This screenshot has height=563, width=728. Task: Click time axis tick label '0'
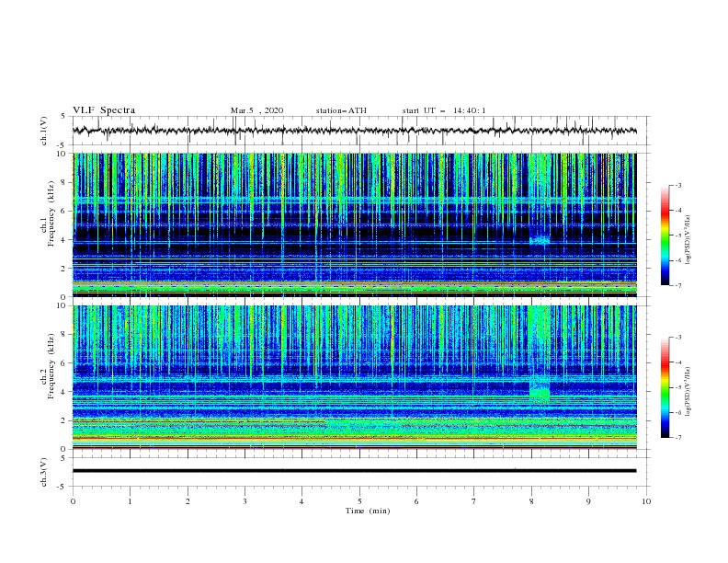73,501
